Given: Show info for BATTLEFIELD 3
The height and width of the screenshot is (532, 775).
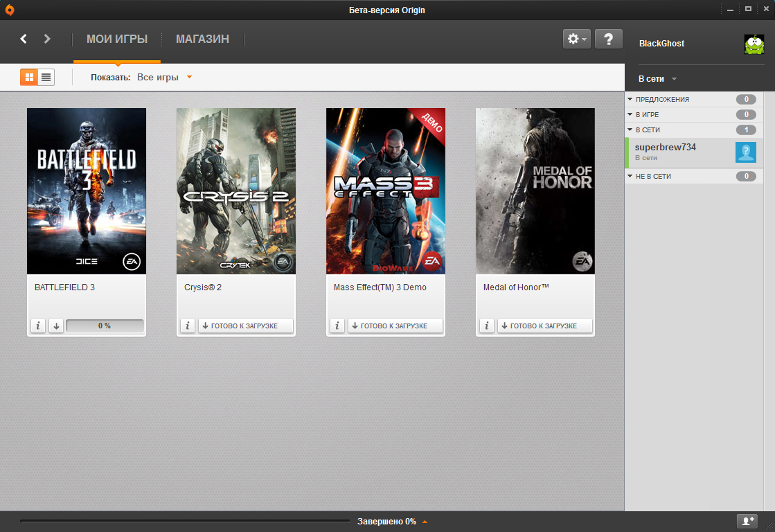Looking at the screenshot, I should click(x=38, y=326).
